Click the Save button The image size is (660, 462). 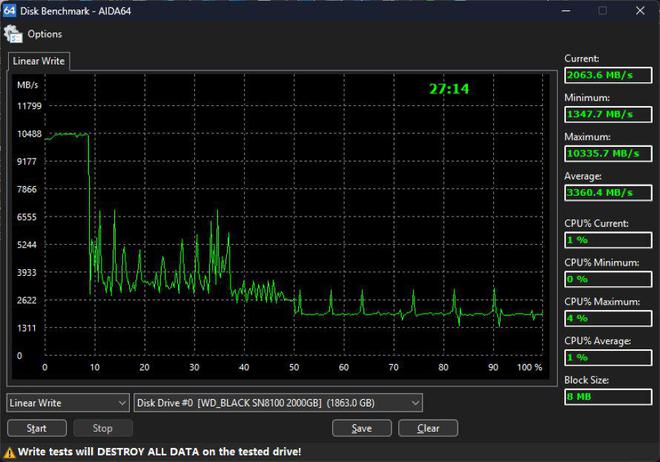coord(362,428)
